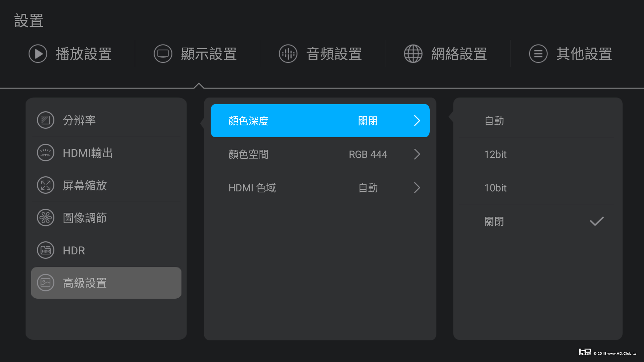Expand the 顏色空間 row chevron
This screenshot has height=362, width=644.
pos(417,154)
